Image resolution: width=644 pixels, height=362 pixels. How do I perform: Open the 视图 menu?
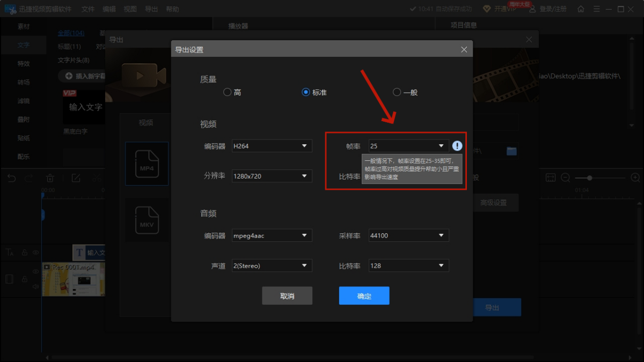coord(130,9)
